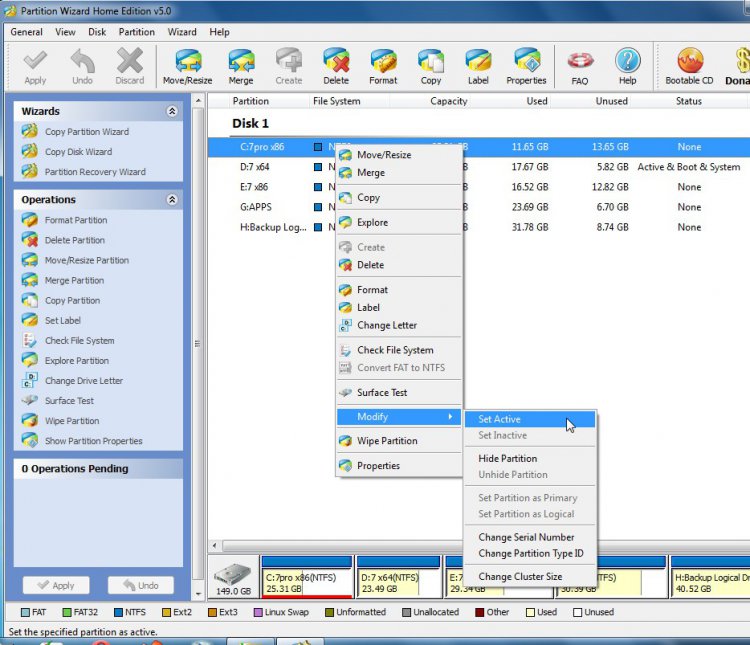Open the Wizard menu

click(182, 32)
